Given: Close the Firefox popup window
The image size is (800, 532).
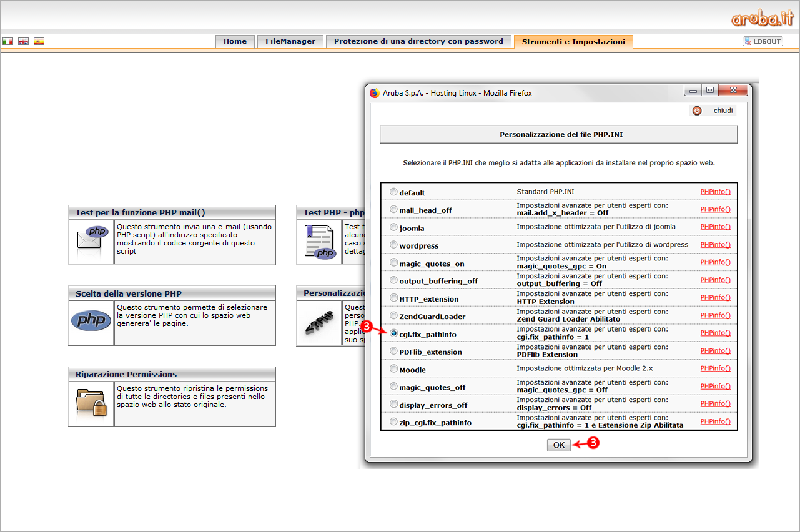Looking at the screenshot, I should [733, 90].
